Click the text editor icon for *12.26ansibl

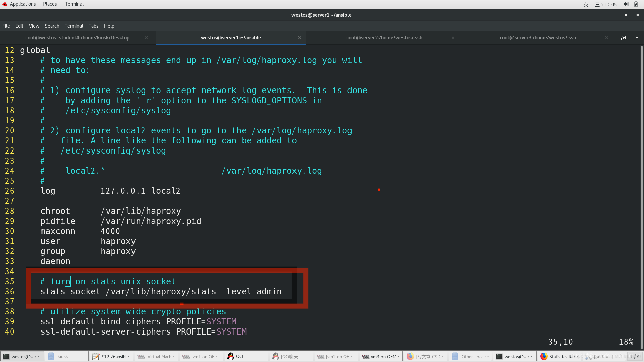coord(96,356)
